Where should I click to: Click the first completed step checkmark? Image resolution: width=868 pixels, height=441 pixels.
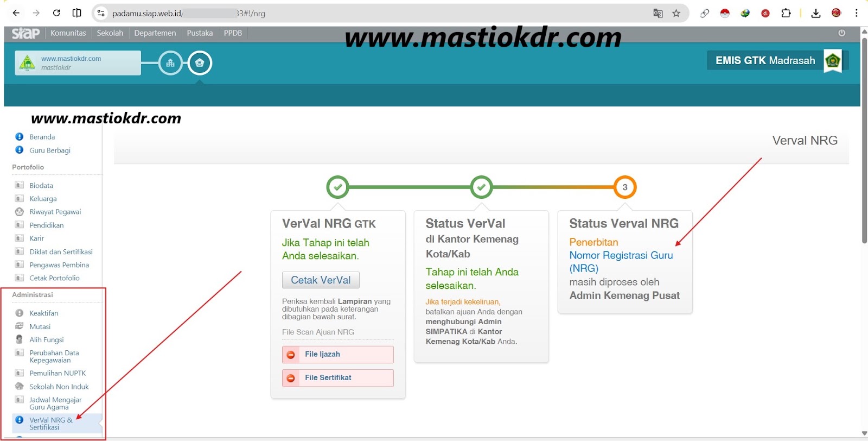tap(338, 187)
